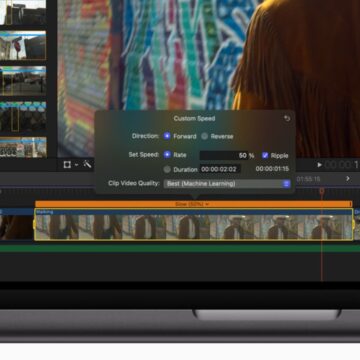Viewport: 360px width, 360px height.
Task: Click the viewer timecode display
Action: click(x=342, y=165)
